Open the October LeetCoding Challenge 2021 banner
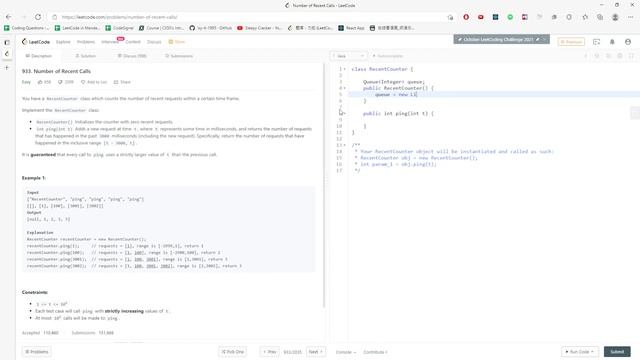This screenshot has width=640, height=360. pos(501,40)
